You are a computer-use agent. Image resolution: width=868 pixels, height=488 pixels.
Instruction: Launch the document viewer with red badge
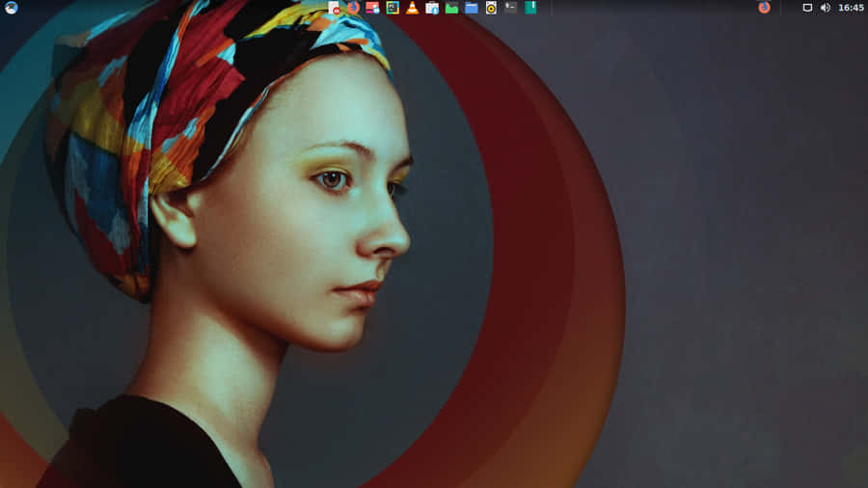335,8
